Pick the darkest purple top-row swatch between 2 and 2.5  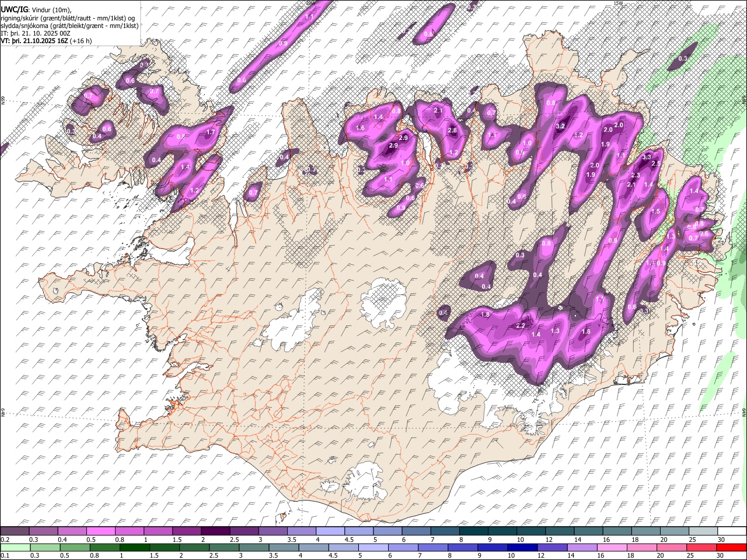(216, 531)
